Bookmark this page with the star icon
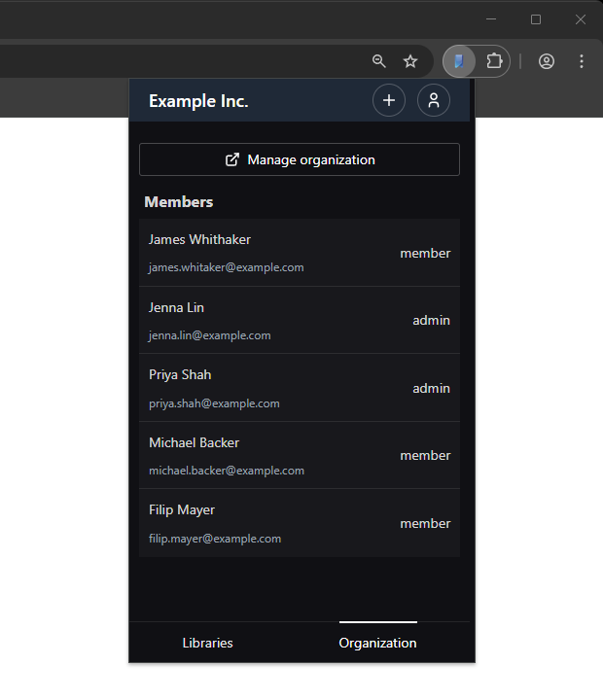 coord(410,61)
